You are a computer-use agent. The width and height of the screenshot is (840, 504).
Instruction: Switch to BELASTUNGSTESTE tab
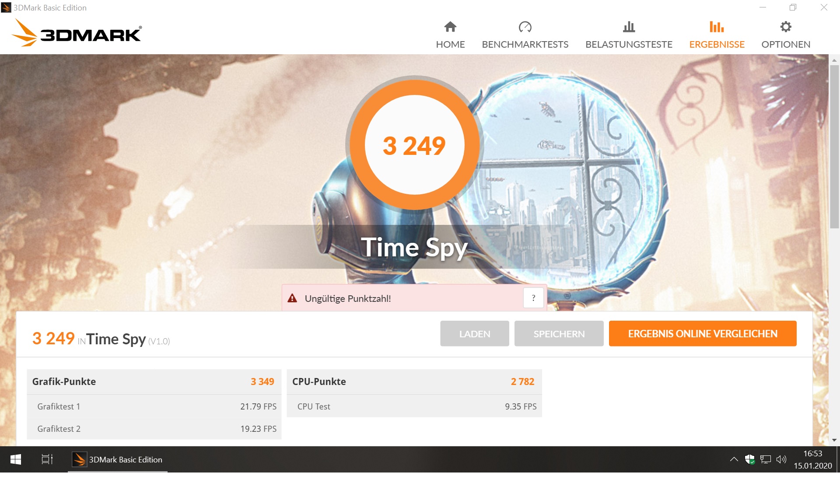pyautogui.click(x=629, y=44)
